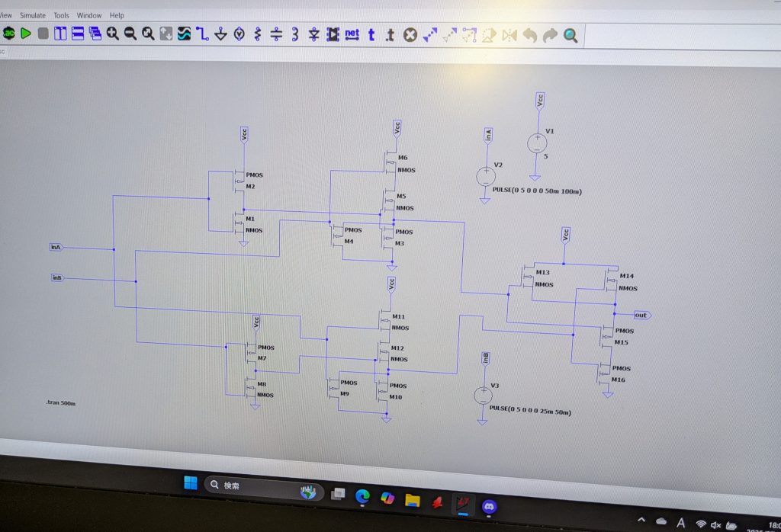
Task: Select the PULSE(0 5 0 0 0 25m 50m) text
Action: coord(530,410)
